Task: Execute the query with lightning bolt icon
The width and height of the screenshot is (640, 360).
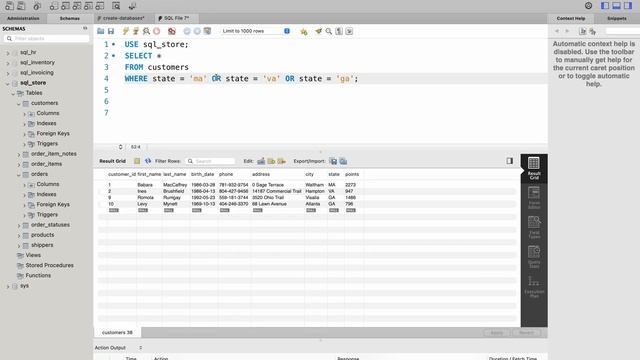Action: [126, 31]
